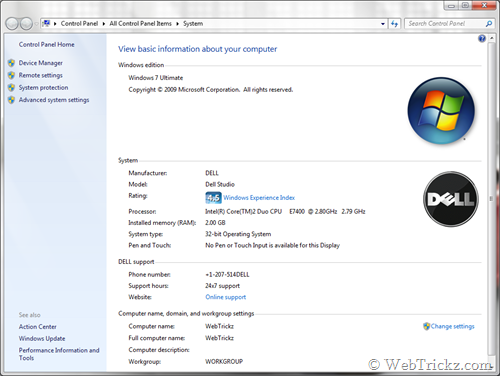Click WebTrickz Computer name value
Image resolution: width=500 pixels, height=376 pixels.
point(220,326)
